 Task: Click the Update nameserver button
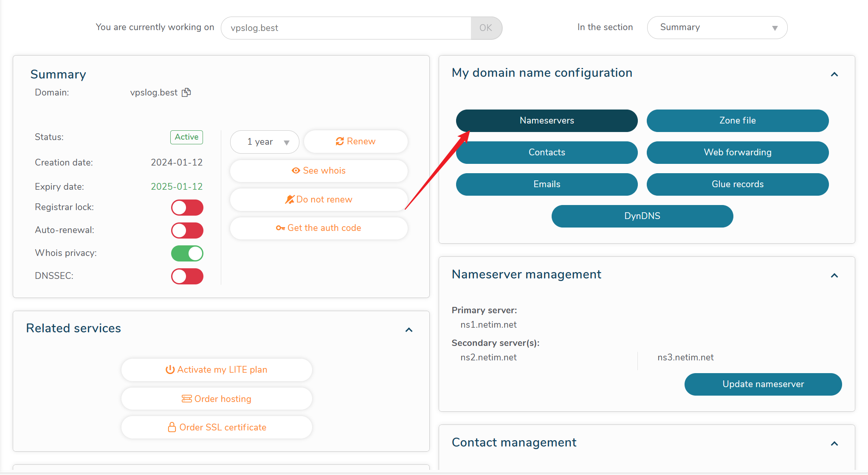pos(763,384)
